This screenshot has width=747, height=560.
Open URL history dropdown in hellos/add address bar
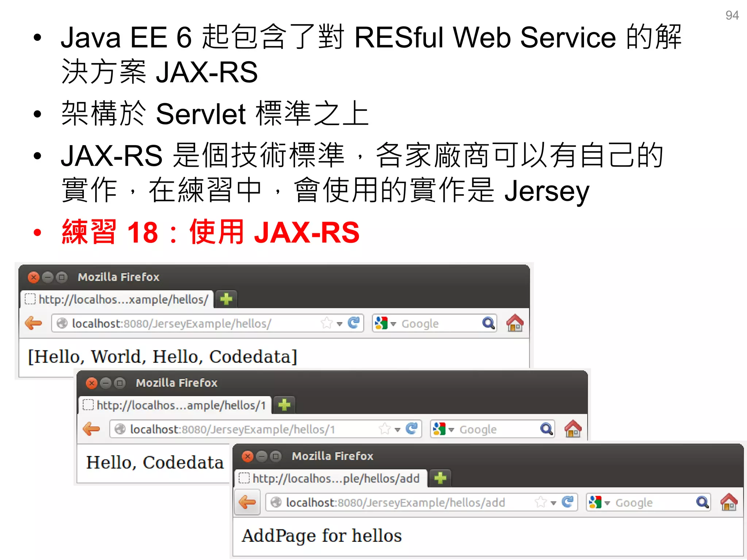click(x=553, y=503)
